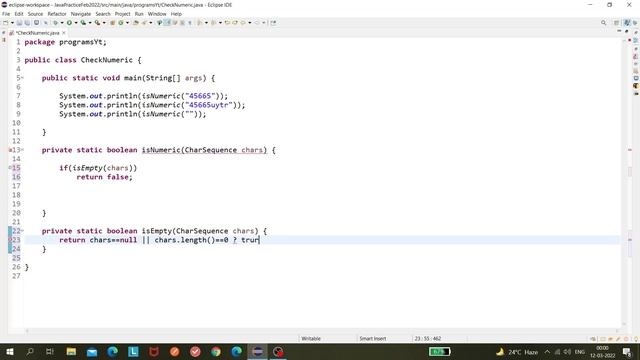
Task: Collapse isNumeric method fold at line 13
Action: coord(22,150)
